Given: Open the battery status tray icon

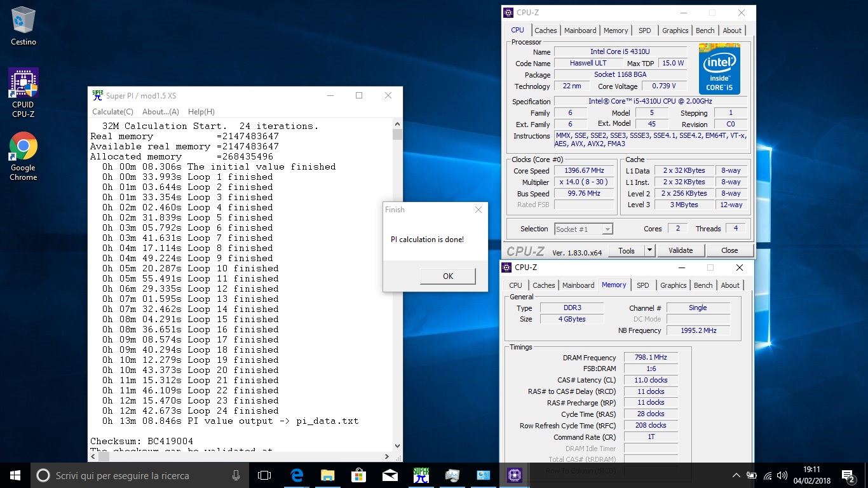Looking at the screenshot, I should pyautogui.click(x=752, y=475).
